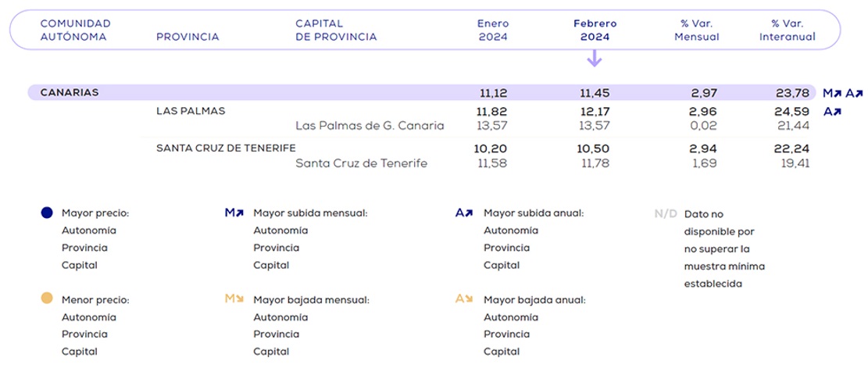This screenshot has height=365, width=868.
Task: Click the Mayor bajada mensual legend icon
Action: pyautogui.click(x=234, y=299)
